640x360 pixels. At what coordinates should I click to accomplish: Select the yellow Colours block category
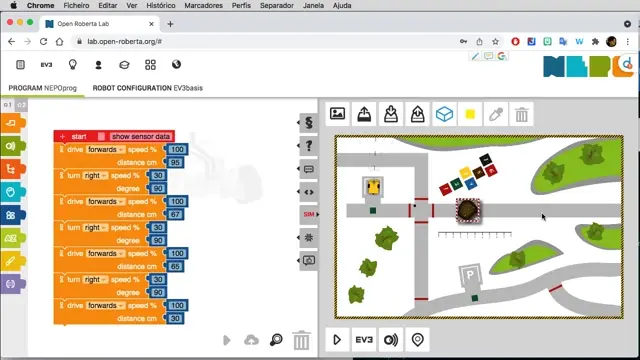pyautogui.click(x=12, y=261)
